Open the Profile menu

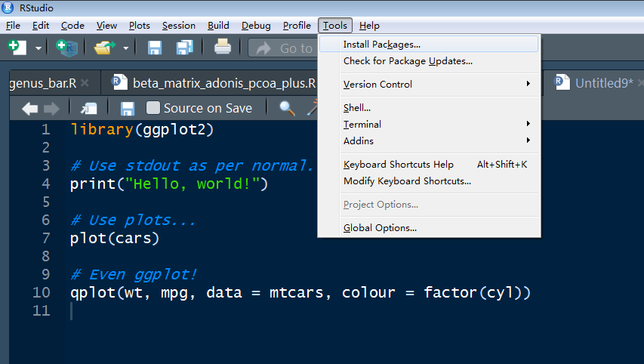coord(297,26)
